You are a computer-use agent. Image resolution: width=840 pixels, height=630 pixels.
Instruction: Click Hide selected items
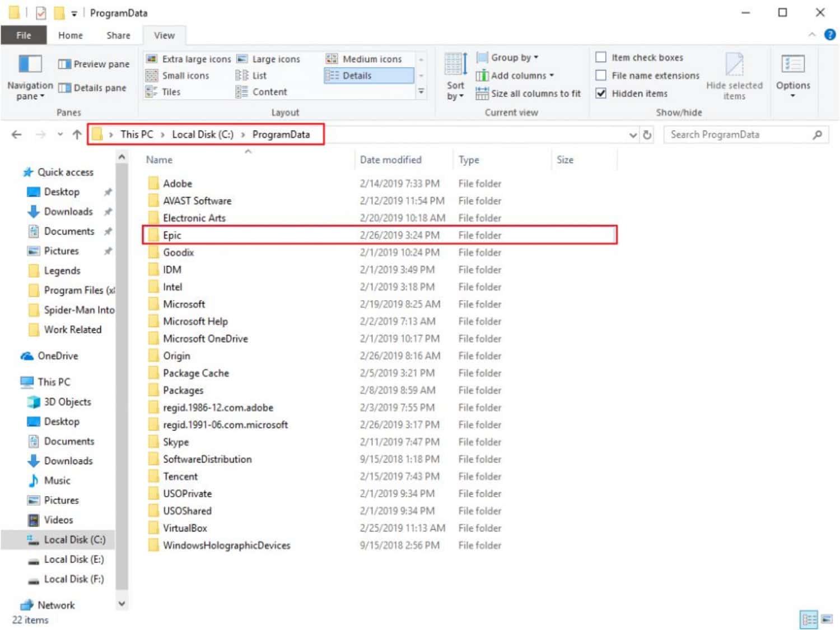click(x=734, y=77)
